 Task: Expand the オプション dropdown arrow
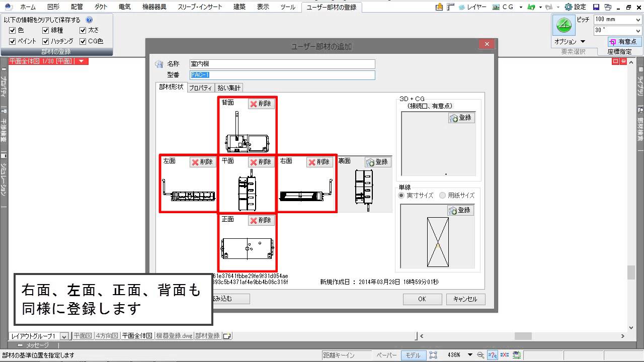[583, 42]
